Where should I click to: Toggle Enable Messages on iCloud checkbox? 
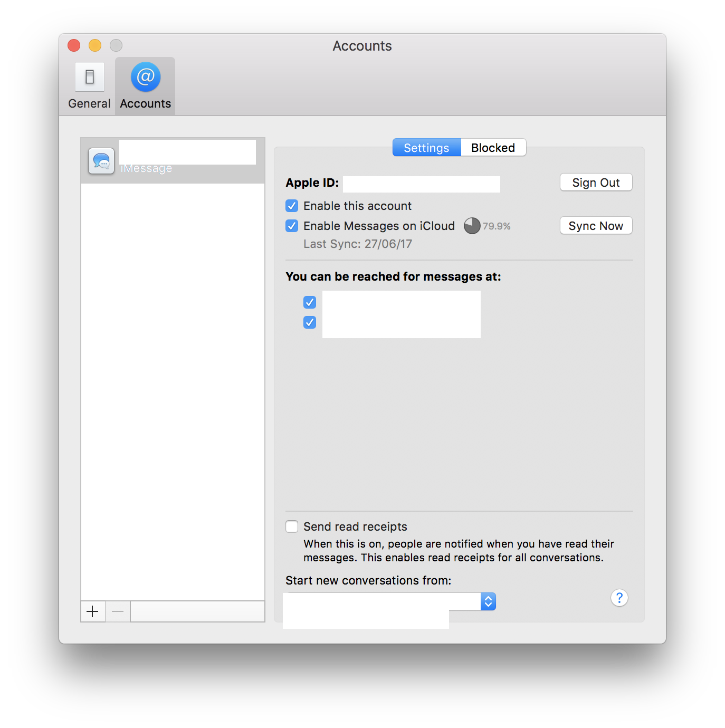pos(292,226)
